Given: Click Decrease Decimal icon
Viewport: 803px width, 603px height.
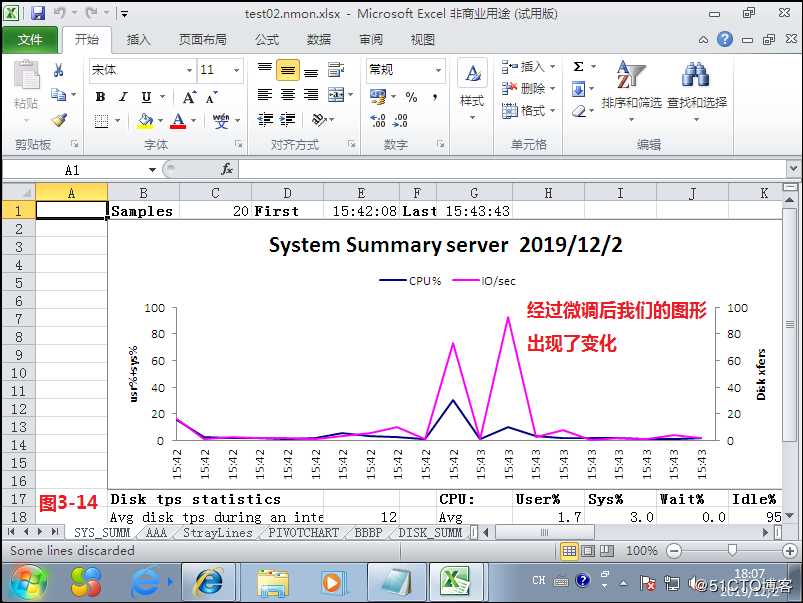Looking at the screenshot, I should (x=400, y=121).
